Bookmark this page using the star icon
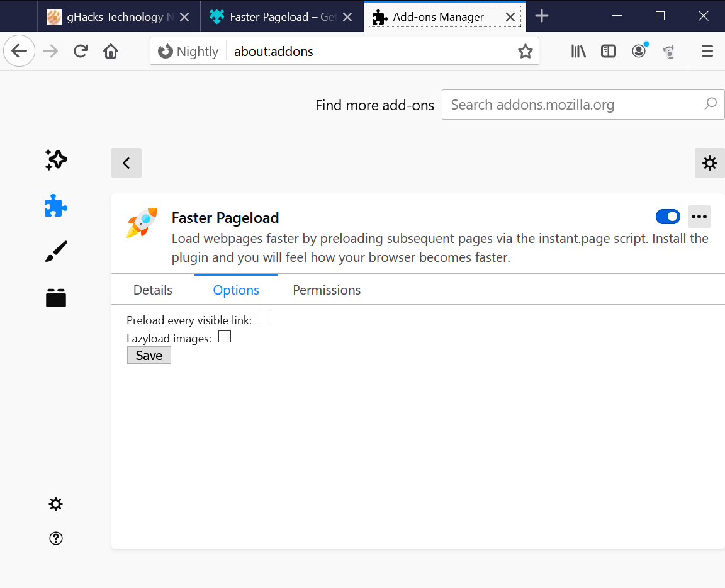Image resolution: width=725 pixels, height=588 pixels. click(x=525, y=51)
